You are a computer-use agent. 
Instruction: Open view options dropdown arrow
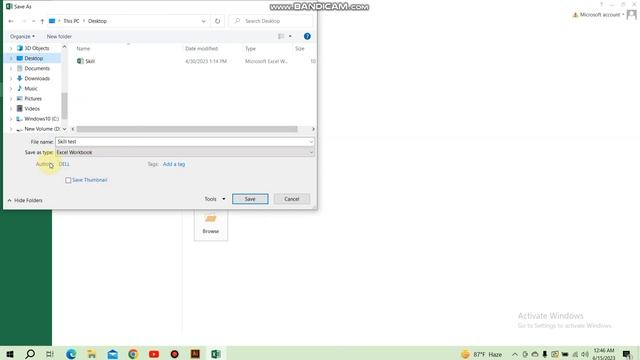[290, 36]
